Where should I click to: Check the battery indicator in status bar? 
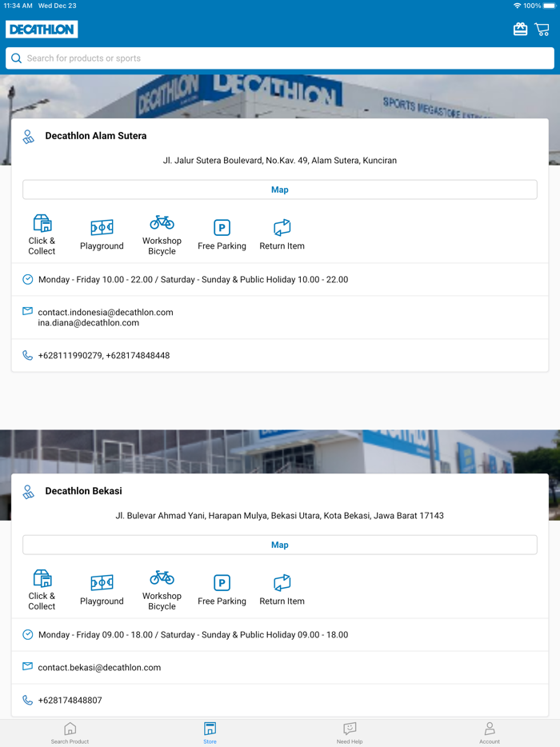point(550,6)
